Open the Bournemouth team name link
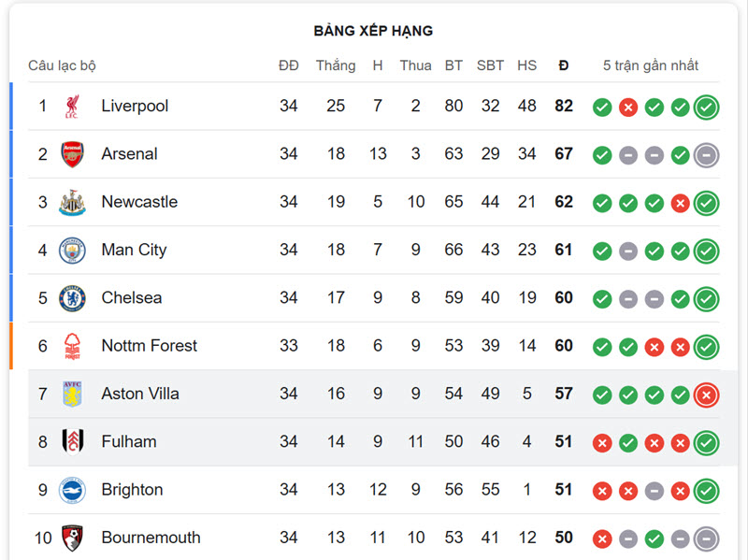This screenshot has width=748, height=560. point(151,538)
